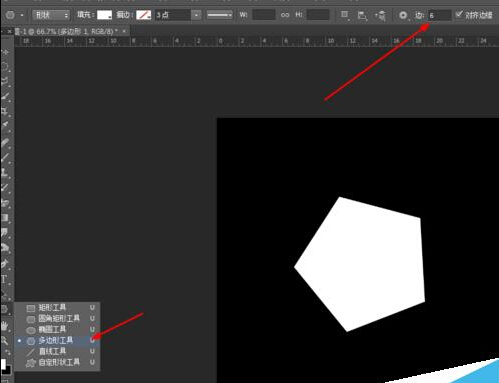Click the polygon tool preset icon

(x=10, y=15)
